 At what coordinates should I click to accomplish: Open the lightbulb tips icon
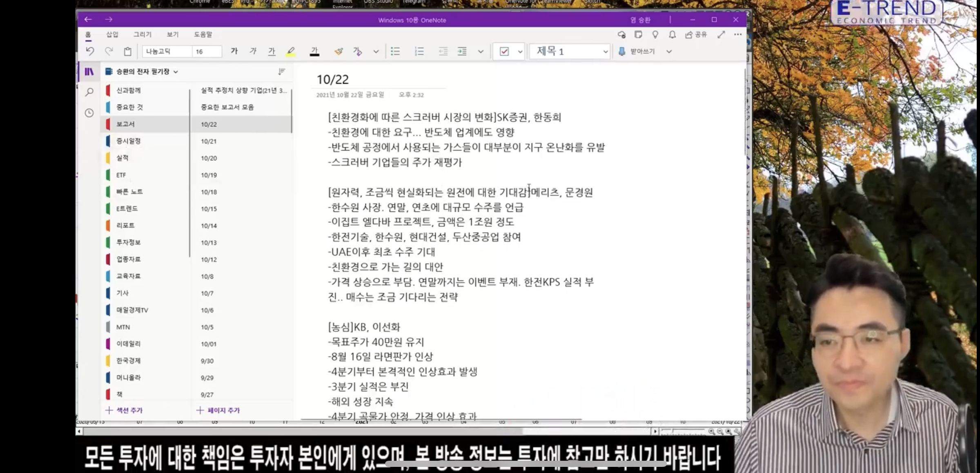point(655,35)
